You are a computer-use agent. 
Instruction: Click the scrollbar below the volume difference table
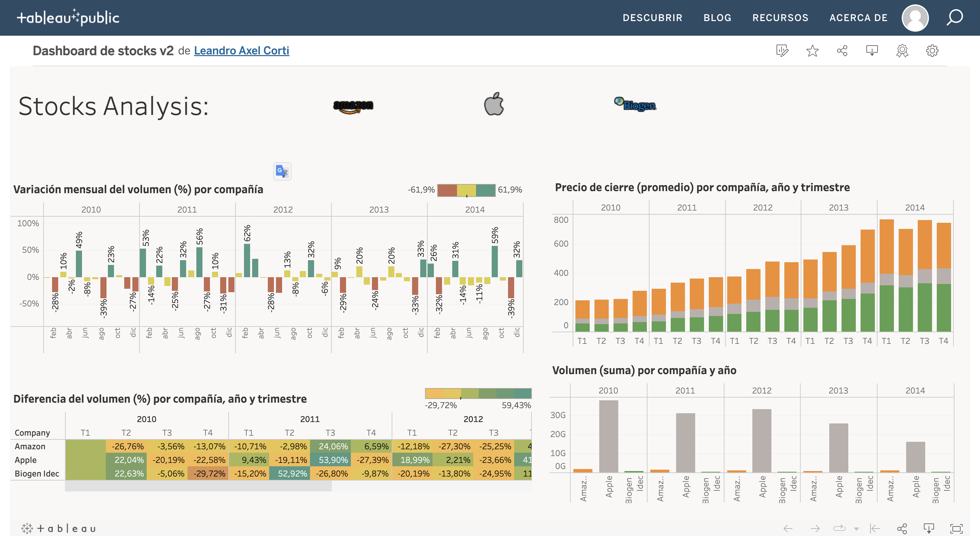point(198,487)
